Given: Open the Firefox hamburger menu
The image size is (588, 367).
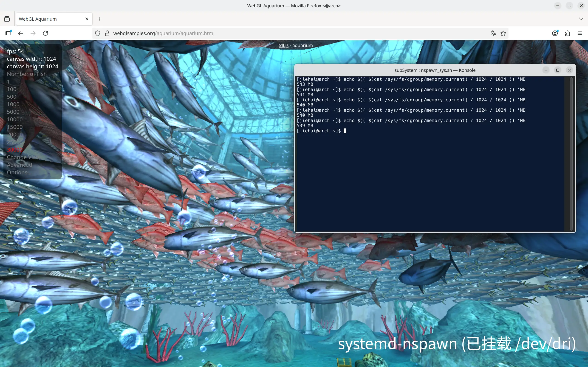Looking at the screenshot, I should coord(580,33).
